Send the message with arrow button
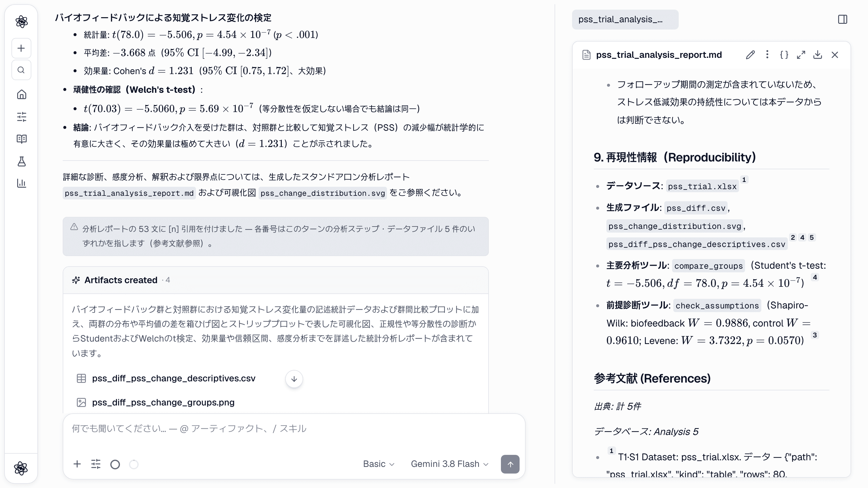 click(510, 465)
